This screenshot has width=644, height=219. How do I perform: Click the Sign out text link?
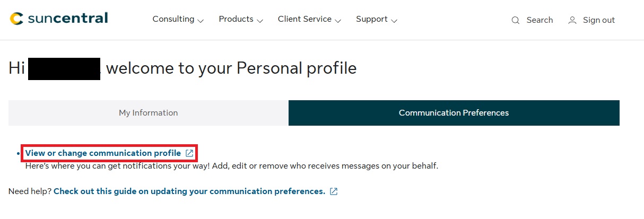pos(599,20)
